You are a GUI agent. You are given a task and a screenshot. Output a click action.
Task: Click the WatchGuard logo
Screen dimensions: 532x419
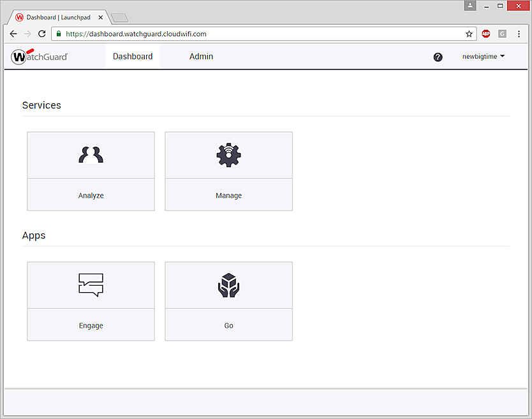tap(38, 56)
